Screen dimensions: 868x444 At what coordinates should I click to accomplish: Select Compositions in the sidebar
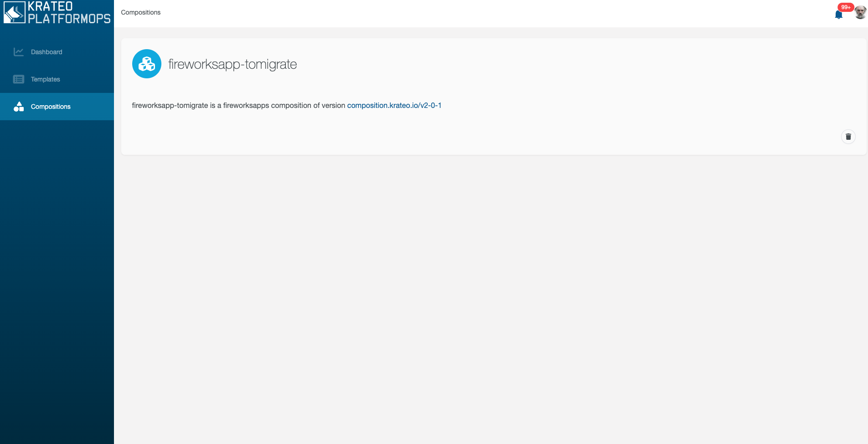[x=57, y=107]
